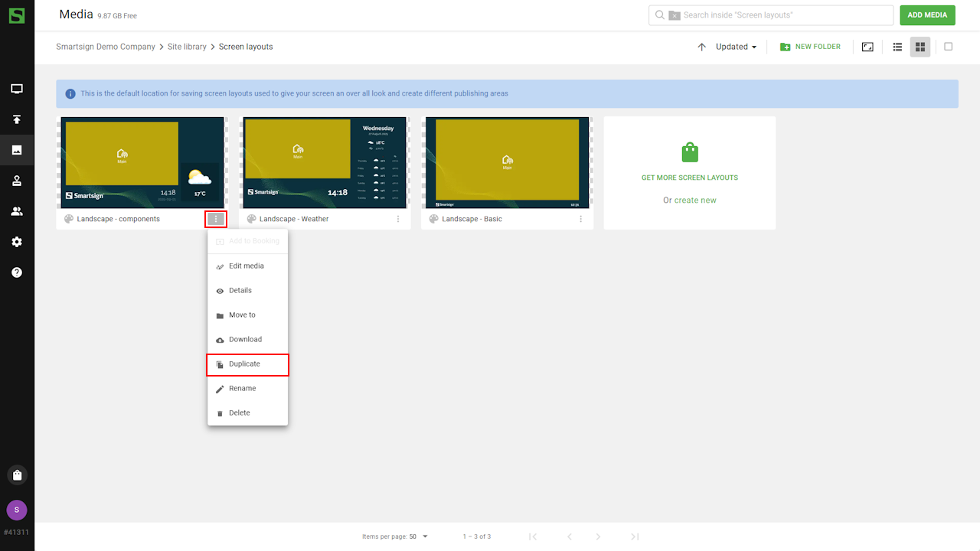
Task: Open the store shopping bag sidebar icon
Action: pos(17,475)
